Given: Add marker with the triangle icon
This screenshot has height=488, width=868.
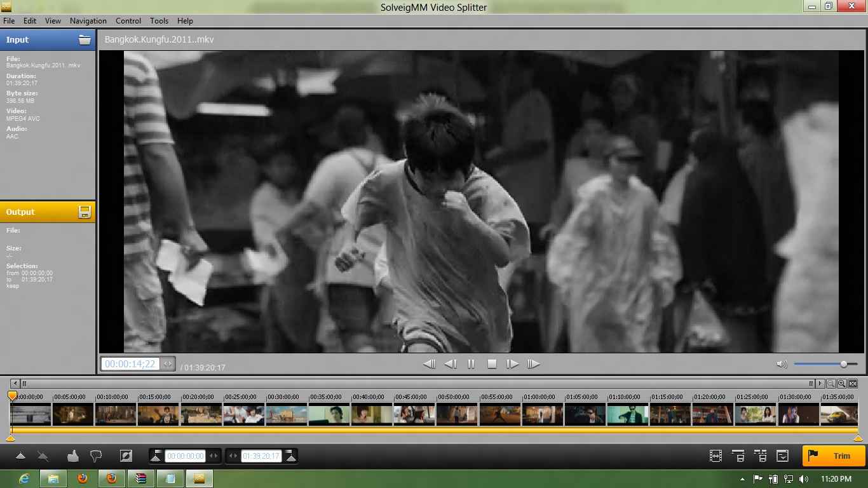Looking at the screenshot, I should (x=20, y=456).
